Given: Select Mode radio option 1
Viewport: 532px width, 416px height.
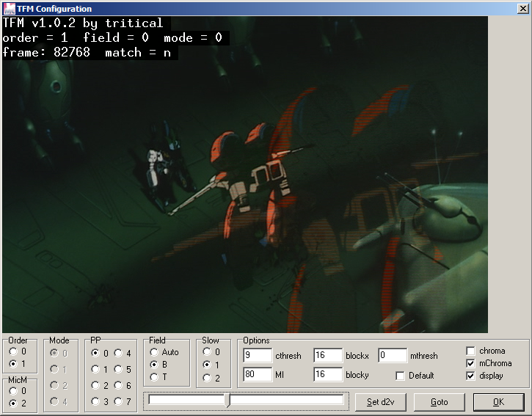Looking at the screenshot, I should click(54, 369).
